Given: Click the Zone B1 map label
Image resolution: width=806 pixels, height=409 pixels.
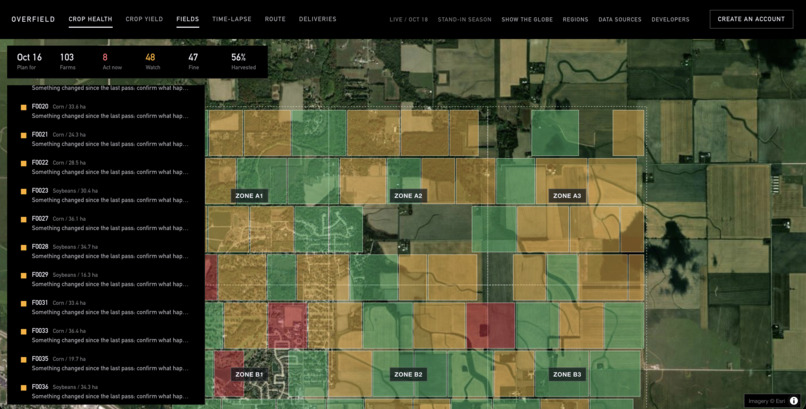Looking at the screenshot, I should pos(249,375).
